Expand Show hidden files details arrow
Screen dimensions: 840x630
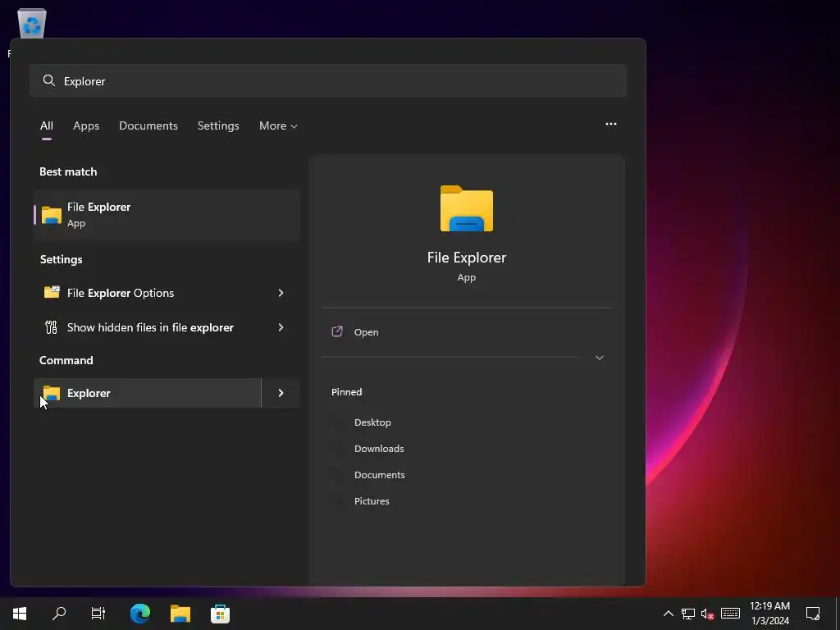pyautogui.click(x=281, y=327)
